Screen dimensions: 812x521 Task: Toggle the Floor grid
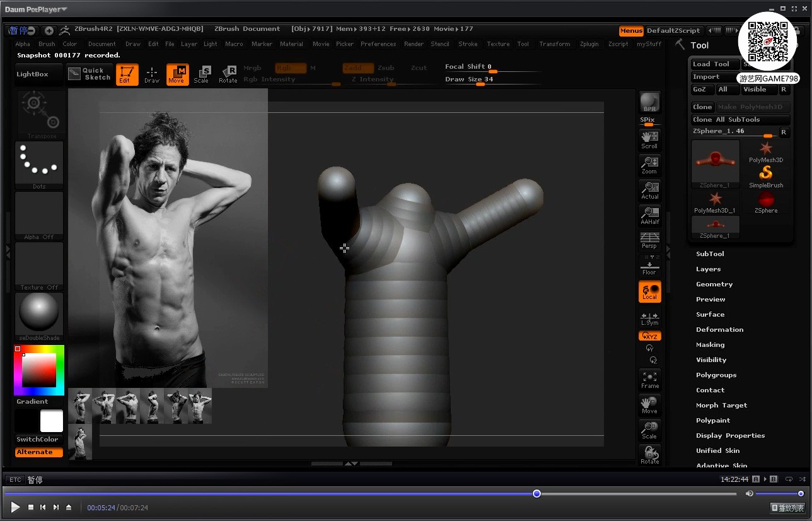coord(649,266)
